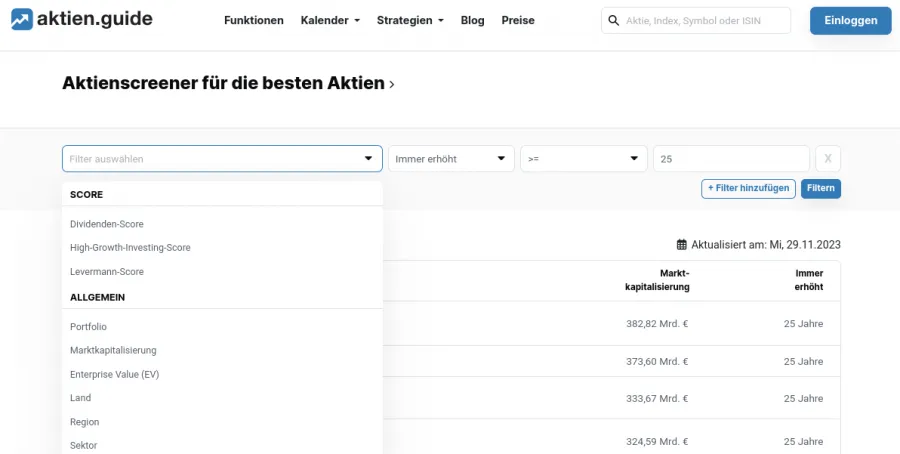Viewport: 900px width, 454px height.
Task: Click 25 Jahre in the 333,67 Mrd. row
Action: coord(804,398)
